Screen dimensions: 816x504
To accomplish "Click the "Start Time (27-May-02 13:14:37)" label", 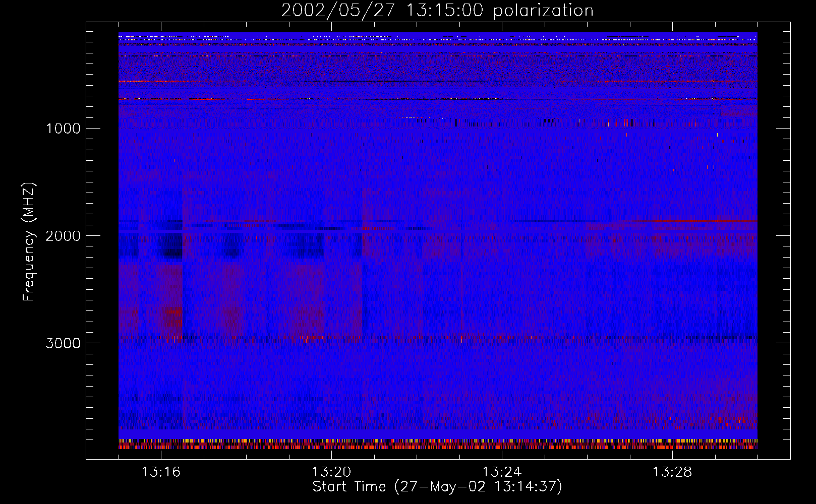I will point(437,487).
